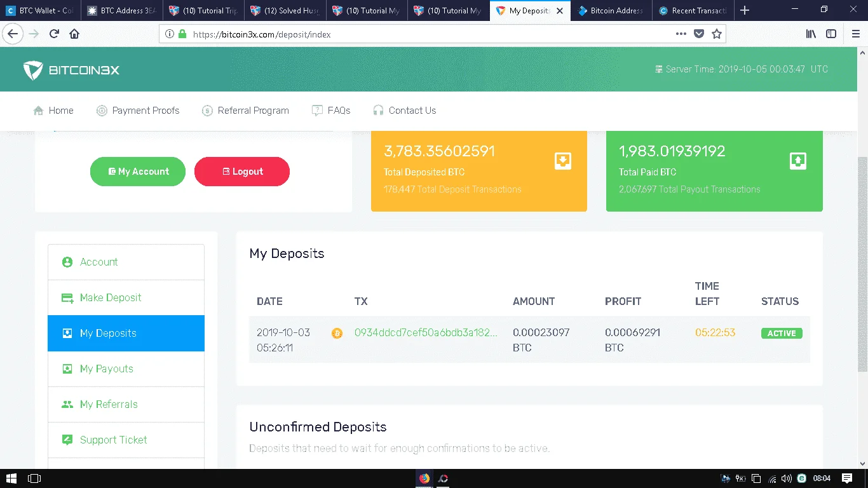Image resolution: width=868 pixels, height=488 pixels.
Task: Go to the browser home page icon
Action: [x=74, y=34]
